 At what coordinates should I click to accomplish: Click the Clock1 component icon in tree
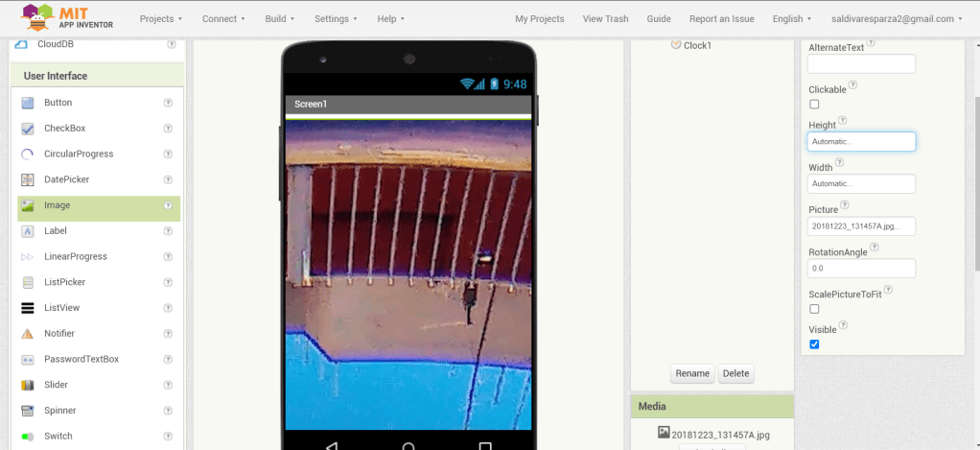pyautogui.click(x=676, y=44)
